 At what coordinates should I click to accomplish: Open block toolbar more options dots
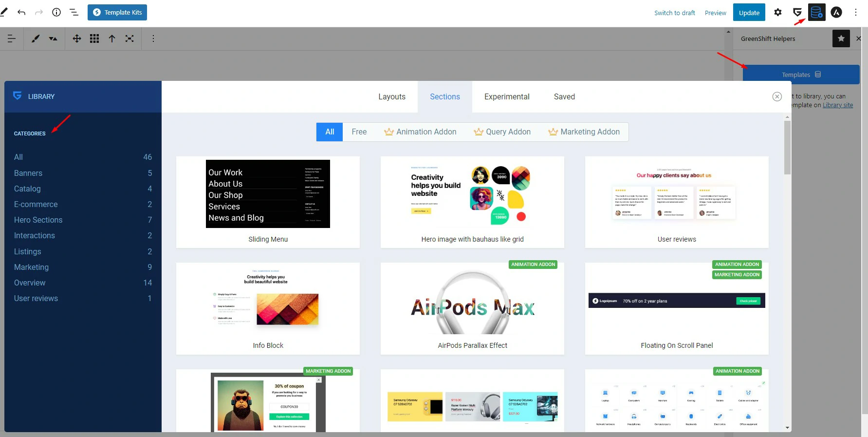[153, 38]
